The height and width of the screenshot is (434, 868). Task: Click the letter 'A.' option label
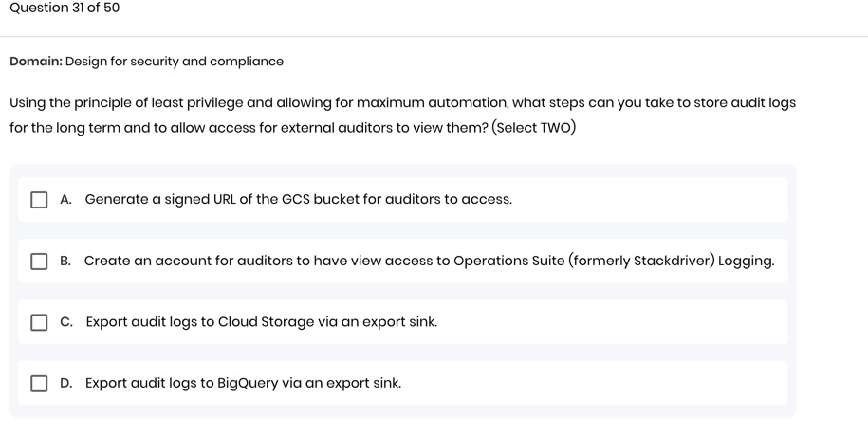tap(65, 200)
